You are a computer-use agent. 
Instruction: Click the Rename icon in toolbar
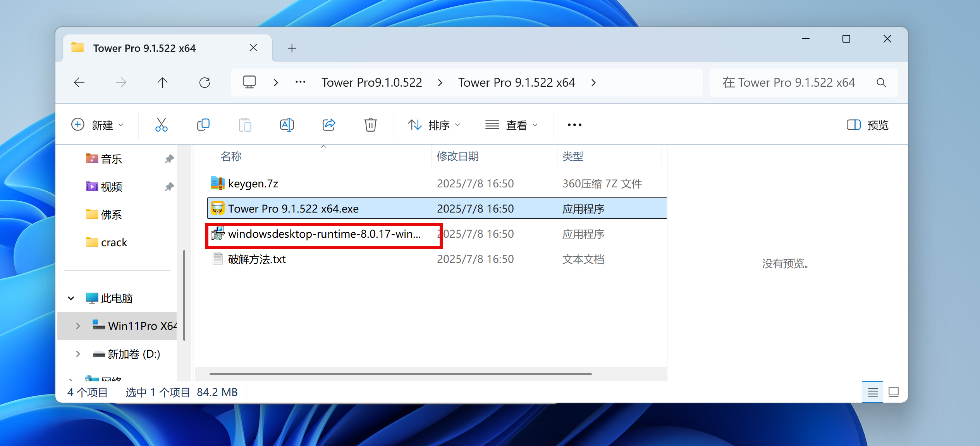tap(287, 125)
